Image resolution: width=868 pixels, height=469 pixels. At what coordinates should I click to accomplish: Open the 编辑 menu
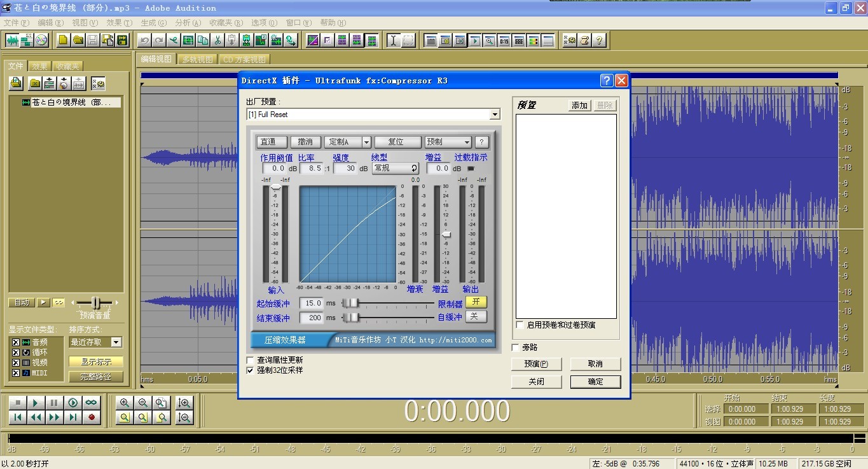(x=51, y=23)
